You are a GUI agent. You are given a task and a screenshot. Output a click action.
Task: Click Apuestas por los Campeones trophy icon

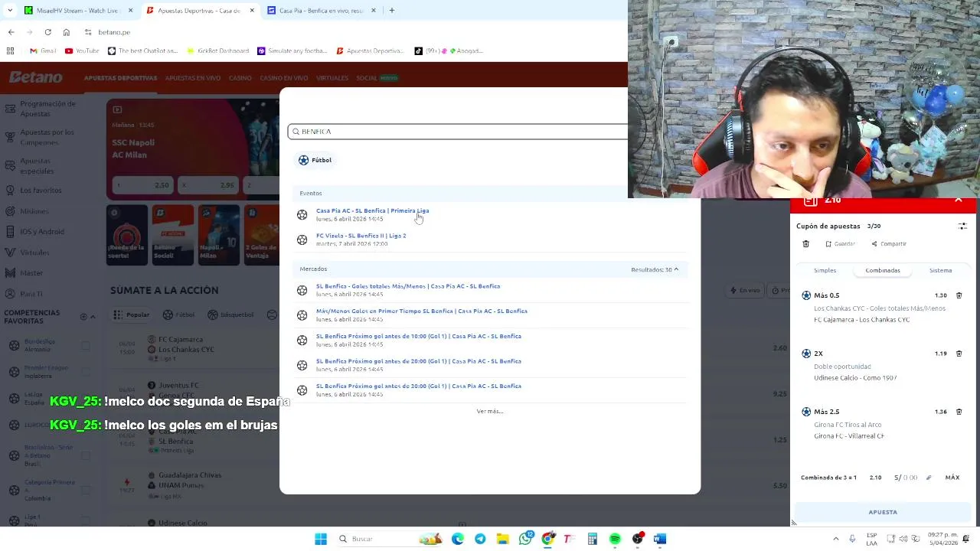point(10,138)
